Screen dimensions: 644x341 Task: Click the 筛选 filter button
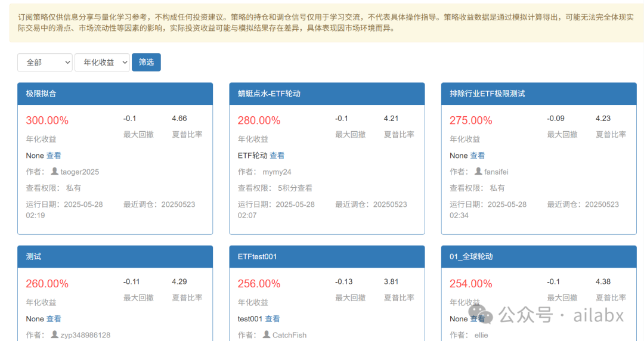click(146, 62)
